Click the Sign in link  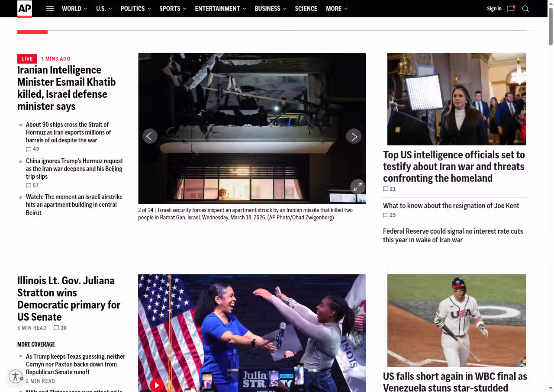click(x=494, y=9)
